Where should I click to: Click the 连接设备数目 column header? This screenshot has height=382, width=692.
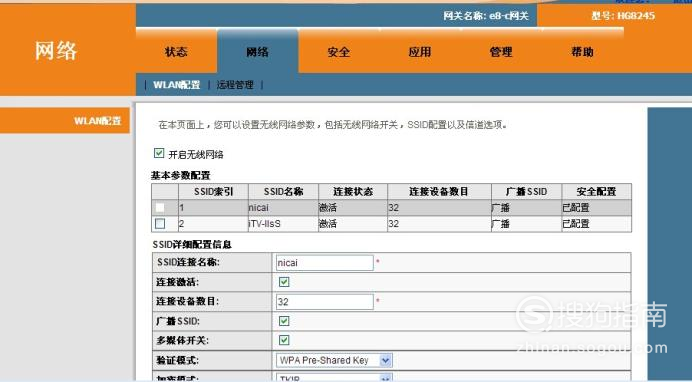439,191
